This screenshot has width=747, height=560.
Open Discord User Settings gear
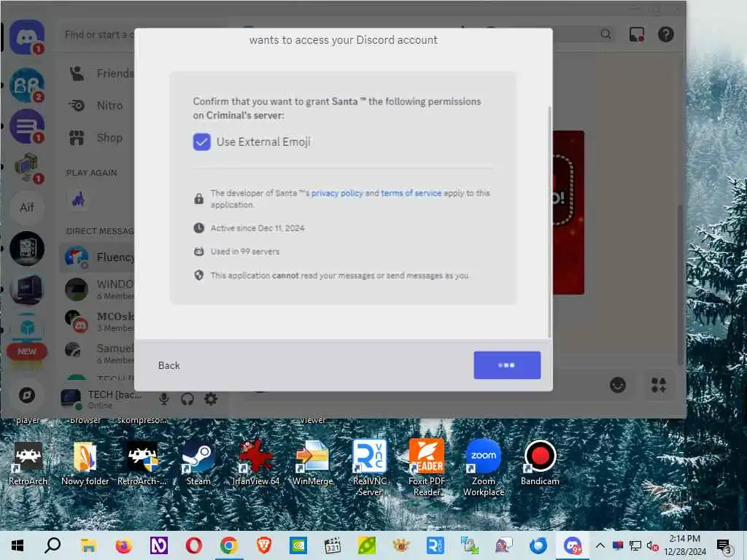[x=211, y=399]
